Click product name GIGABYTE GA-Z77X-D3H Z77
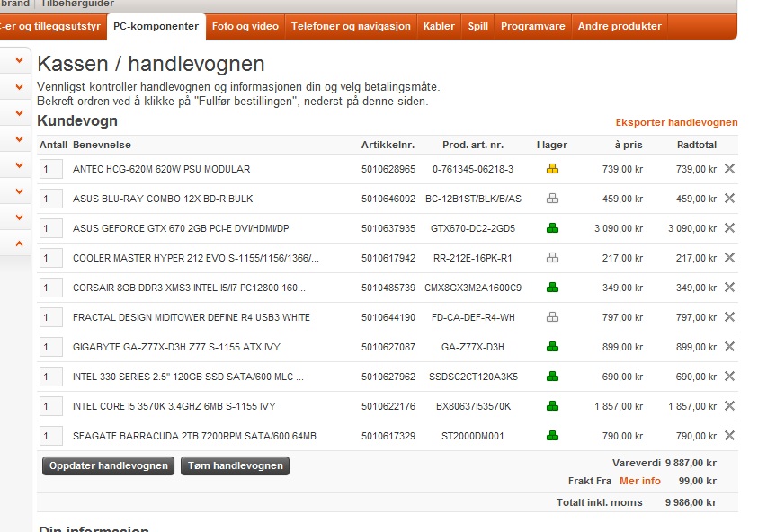The width and height of the screenshot is (767, 532). 176,347
